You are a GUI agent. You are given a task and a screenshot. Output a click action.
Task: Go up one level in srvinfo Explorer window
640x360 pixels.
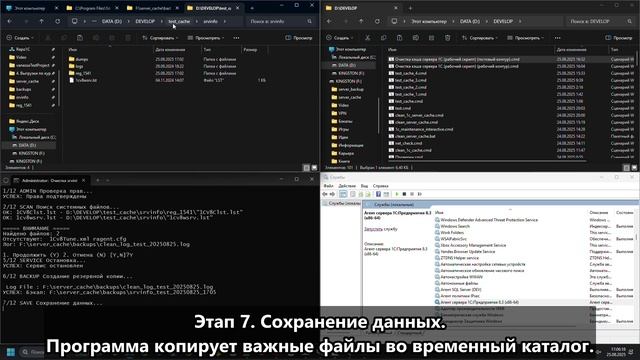[x=42, y=21]
